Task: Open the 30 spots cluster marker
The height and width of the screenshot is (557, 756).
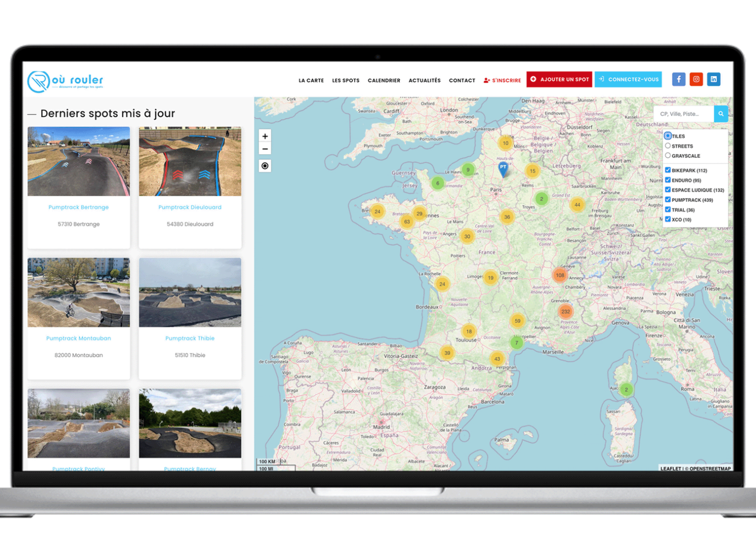Action: 467,236
